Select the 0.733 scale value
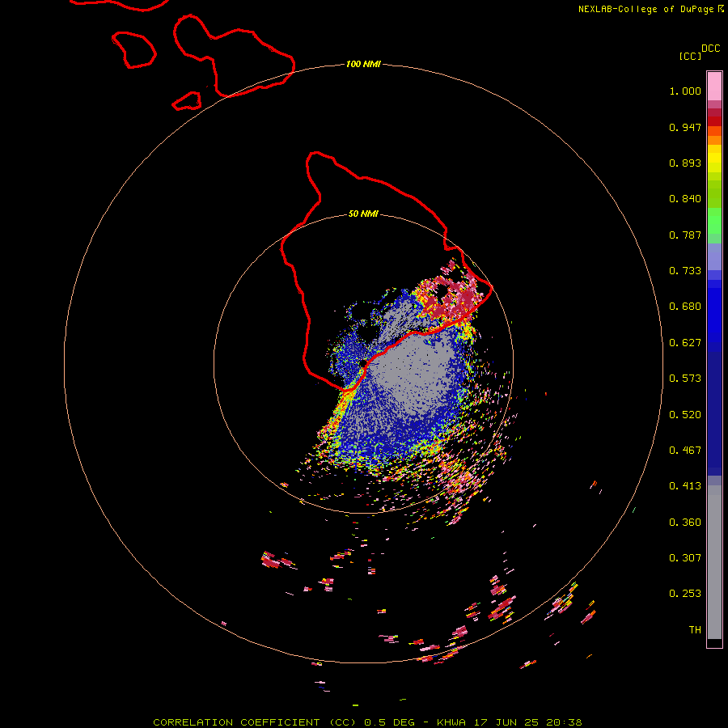The height and width of the screenshot is (728, 728). pyautogui.click(x=685, y=271)
